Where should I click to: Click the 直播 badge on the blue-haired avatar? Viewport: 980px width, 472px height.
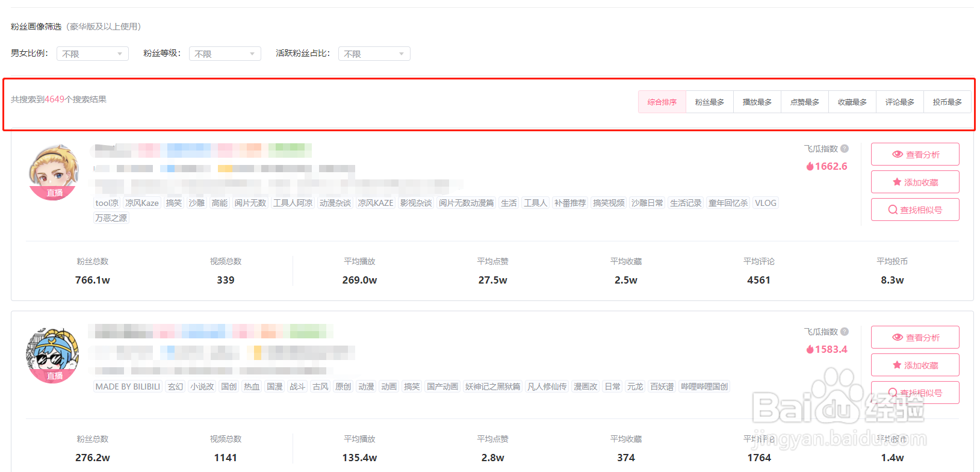(x=55, y=376)
